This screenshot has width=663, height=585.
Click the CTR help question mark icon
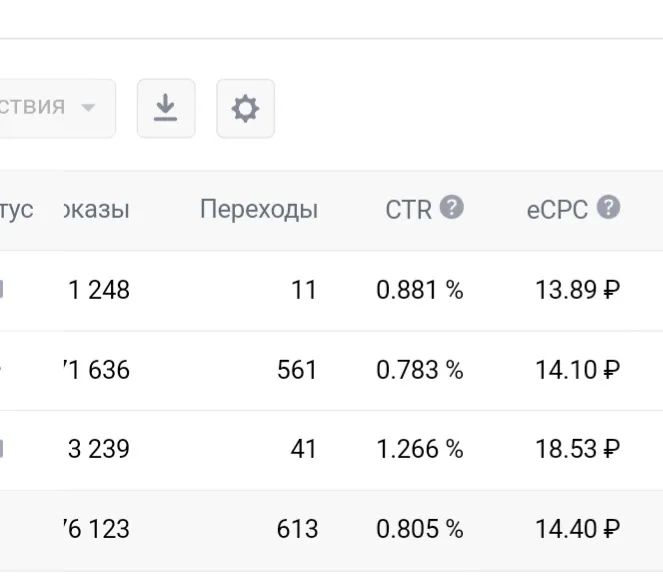[452, 207]
